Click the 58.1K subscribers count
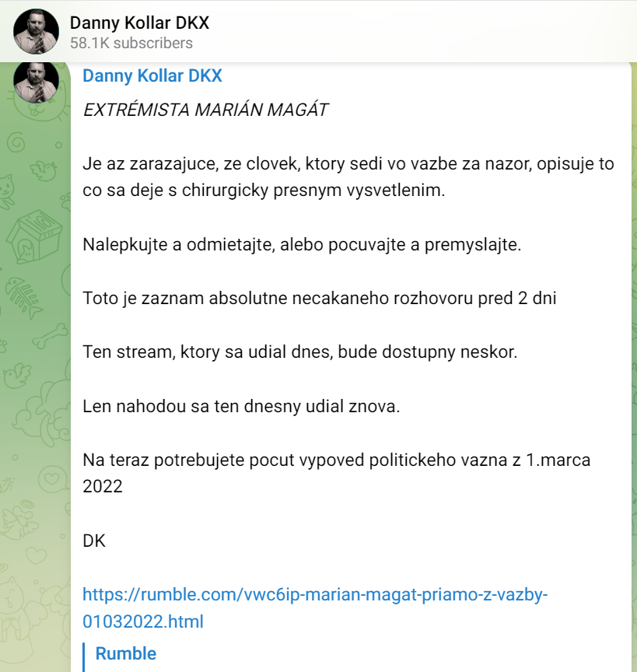 [131, 44]
